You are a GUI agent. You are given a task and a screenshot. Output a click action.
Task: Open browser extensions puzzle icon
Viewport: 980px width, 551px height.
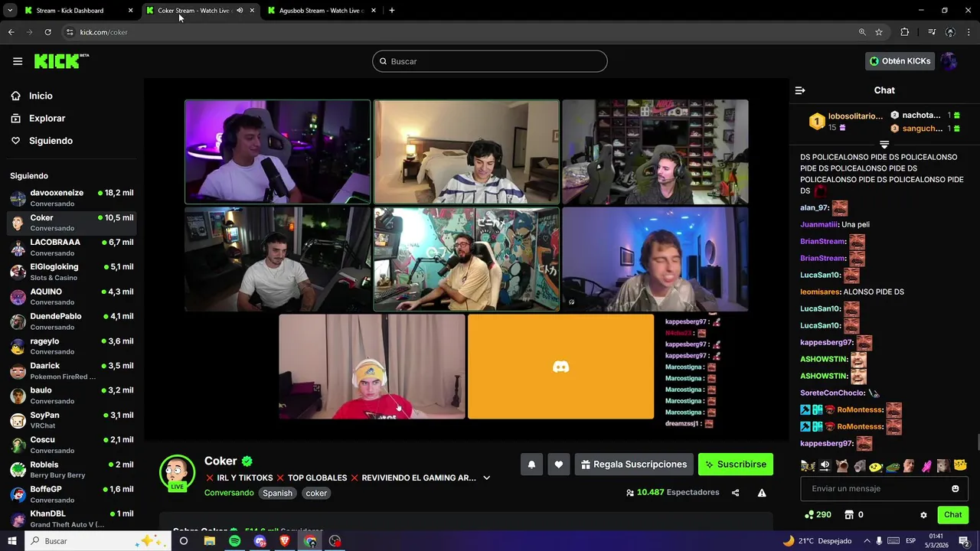[x=905, y=32]
